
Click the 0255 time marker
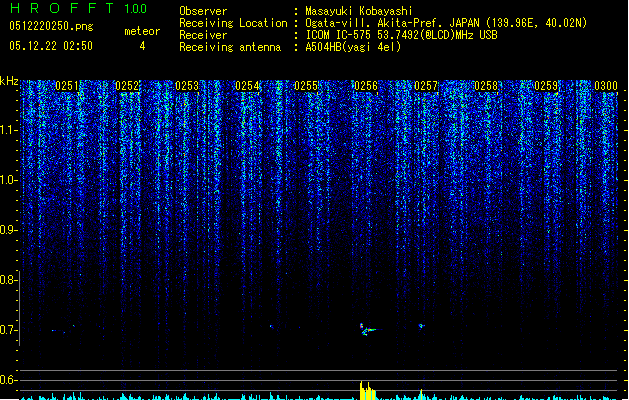click(306, 86)
